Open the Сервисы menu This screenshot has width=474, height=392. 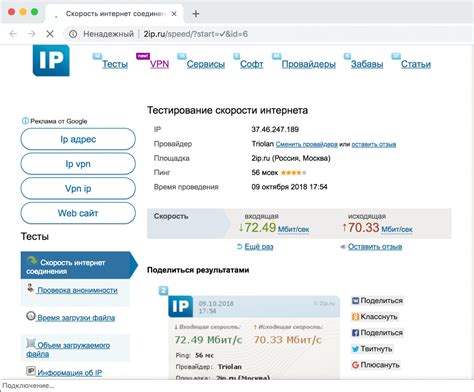click(x=206, y=64)
